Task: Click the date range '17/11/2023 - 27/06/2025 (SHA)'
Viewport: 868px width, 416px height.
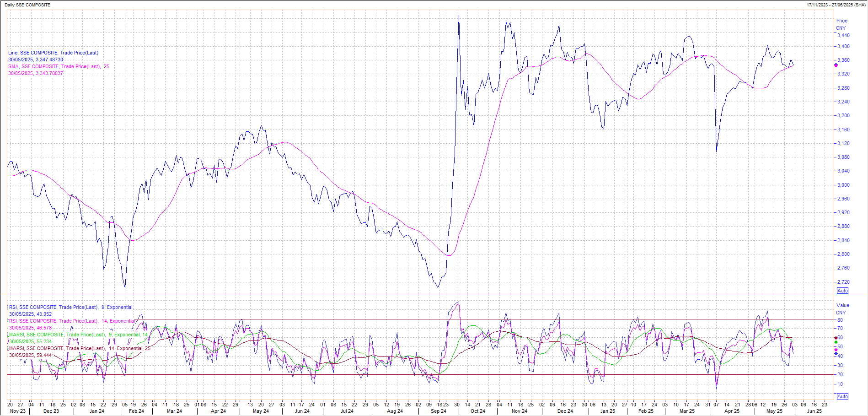Action: [x=836, y=5]
